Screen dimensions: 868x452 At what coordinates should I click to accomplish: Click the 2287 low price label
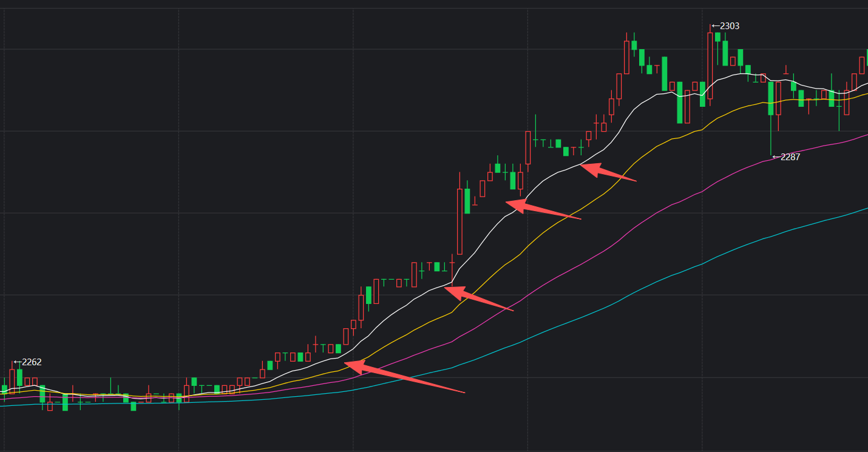click(x=786, y=157)
